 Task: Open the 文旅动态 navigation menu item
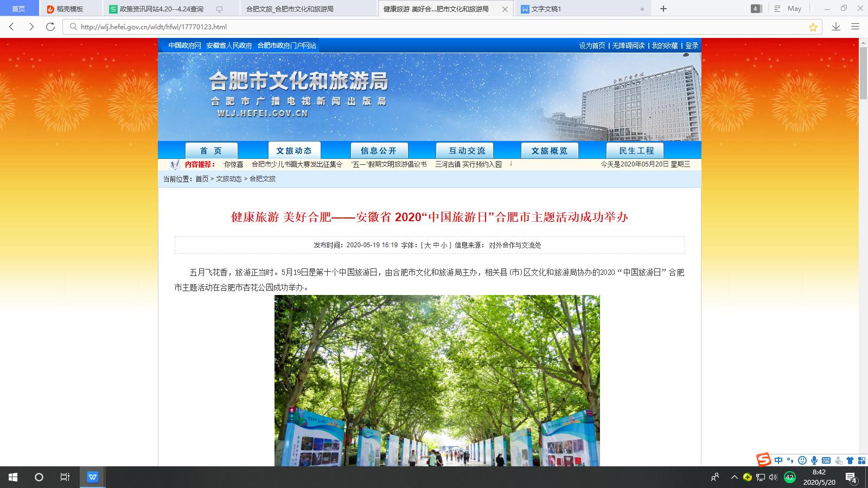(294, 150)
